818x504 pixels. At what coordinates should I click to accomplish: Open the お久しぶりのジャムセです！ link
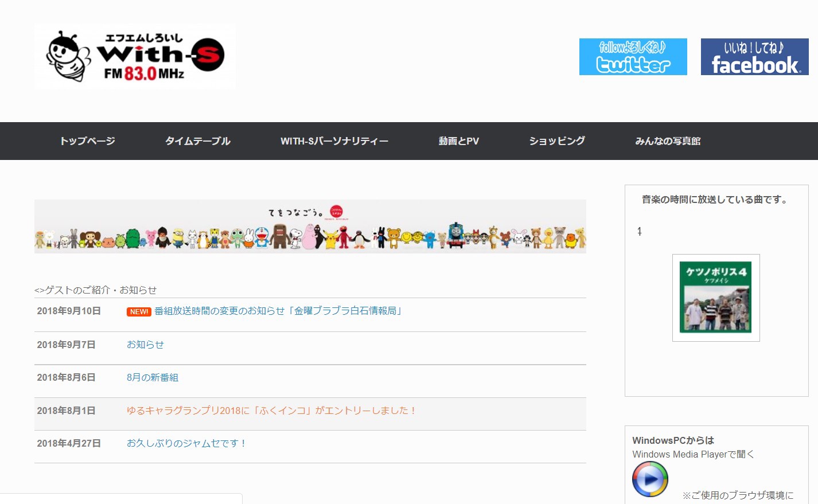(187, 443)
